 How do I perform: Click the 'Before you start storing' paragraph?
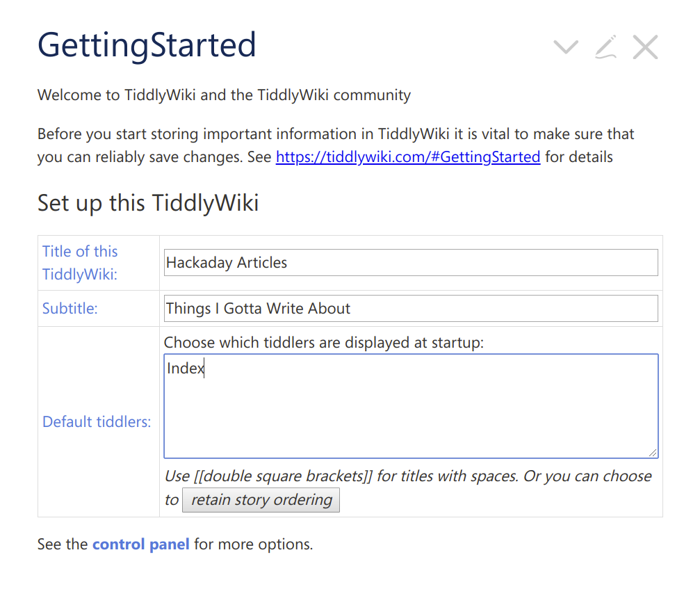pos(336,134)
